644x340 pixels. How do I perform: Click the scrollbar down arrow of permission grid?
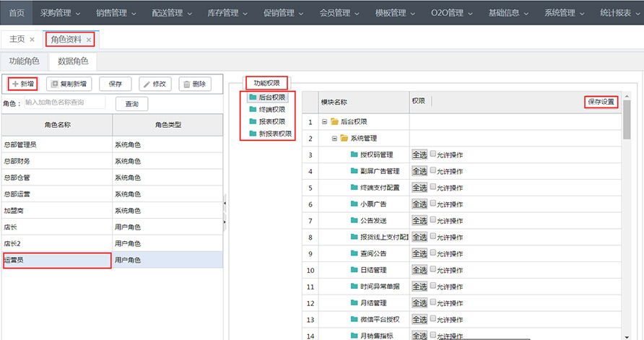[x=627, y=336]
